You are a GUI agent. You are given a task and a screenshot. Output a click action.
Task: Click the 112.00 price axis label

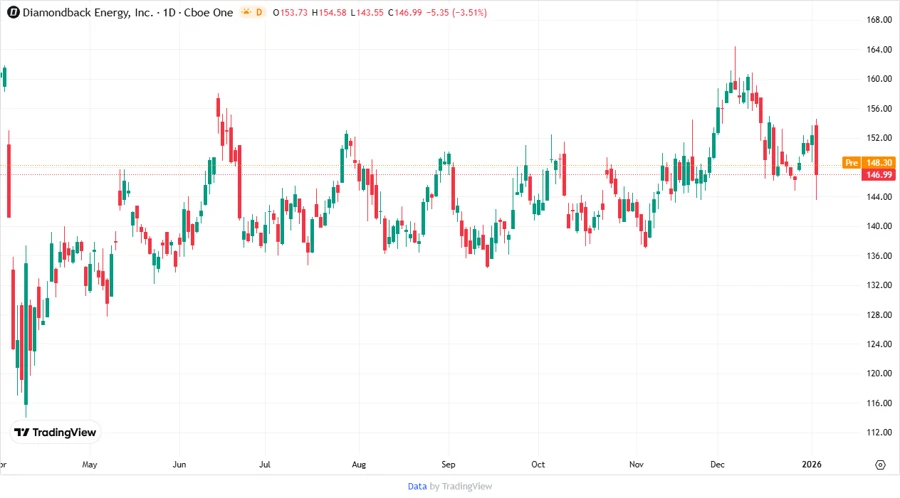(x=879, y=433)
